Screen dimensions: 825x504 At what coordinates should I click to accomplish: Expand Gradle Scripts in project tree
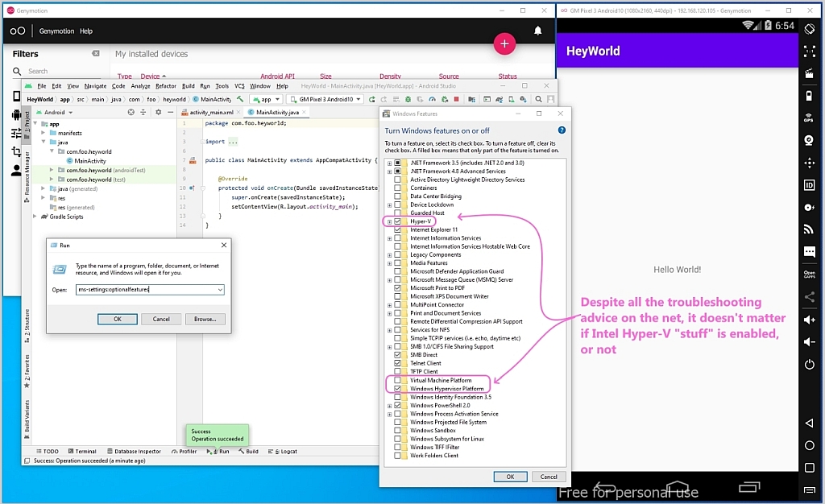(x=35, y=217)
